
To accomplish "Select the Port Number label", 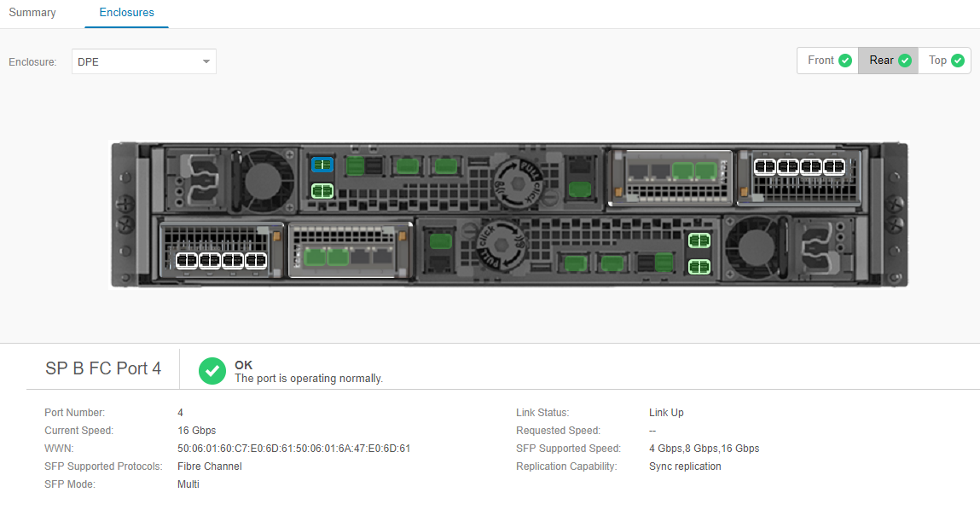I will [x=74, y=413].
